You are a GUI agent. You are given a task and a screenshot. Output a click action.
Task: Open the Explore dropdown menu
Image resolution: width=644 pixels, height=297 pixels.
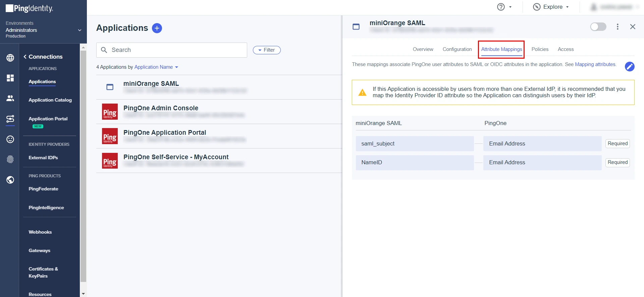pos(551,7)
